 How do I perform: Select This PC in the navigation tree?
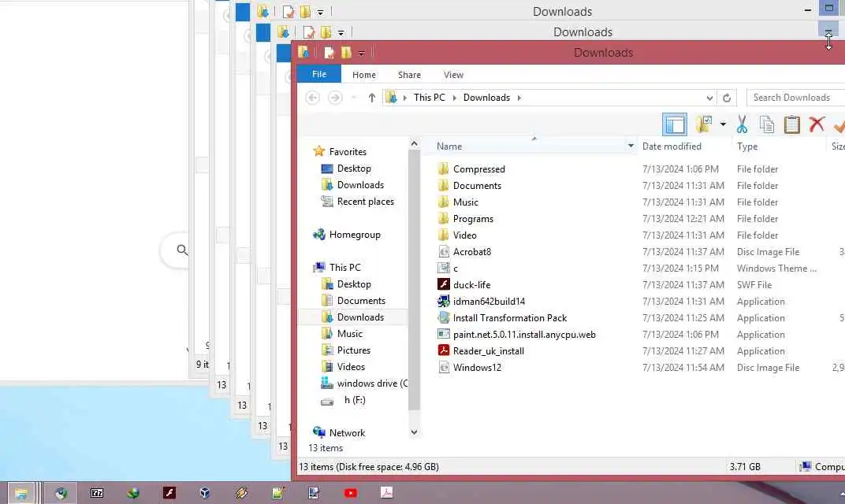click(344, 268)
